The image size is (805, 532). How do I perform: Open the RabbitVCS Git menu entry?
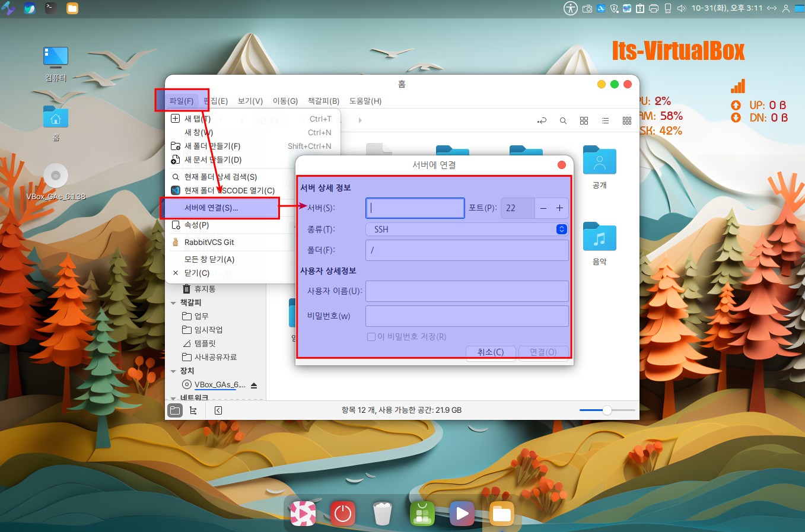tap(231, 242)
